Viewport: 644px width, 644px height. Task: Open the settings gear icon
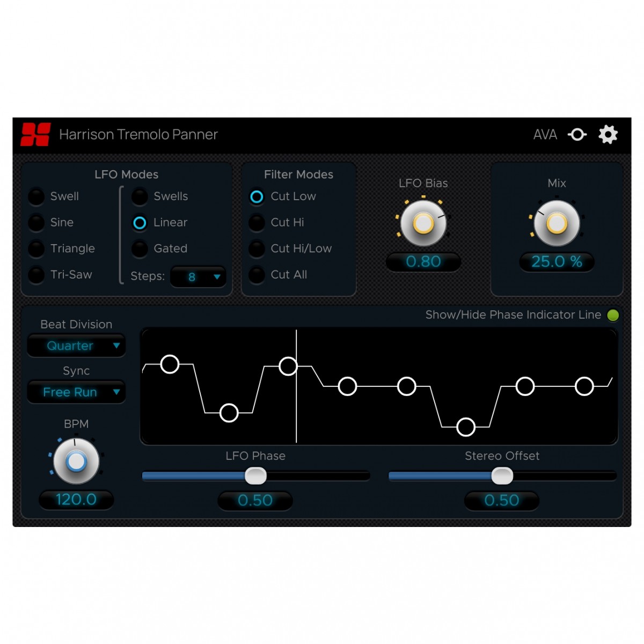(x=608, y=134)
